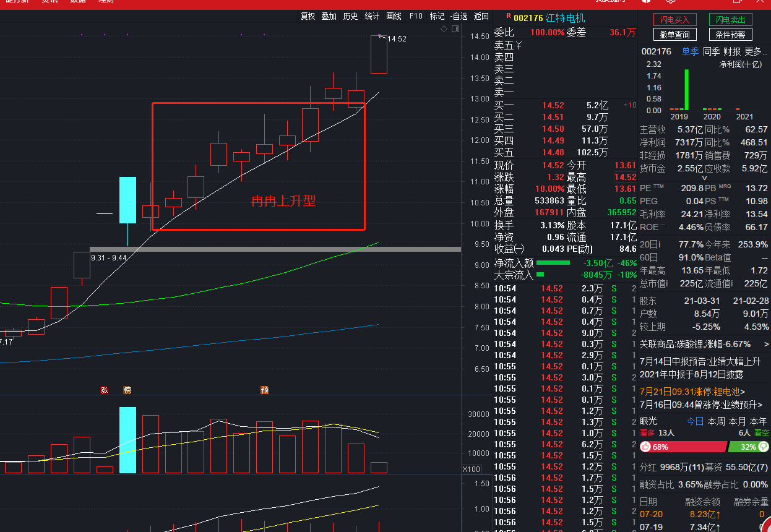Click the 大宗流入 -8045万 row

point(565,275)
